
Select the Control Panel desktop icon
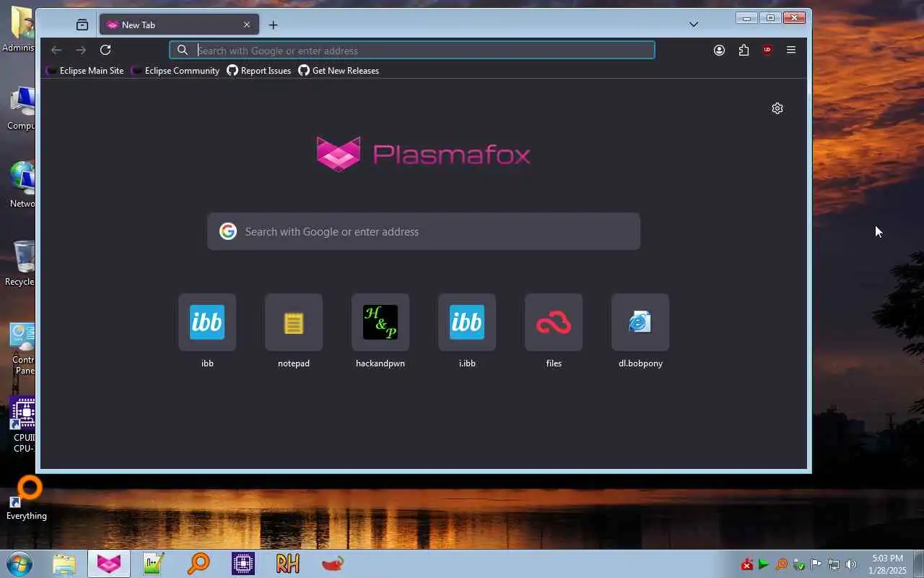(22, 349)
